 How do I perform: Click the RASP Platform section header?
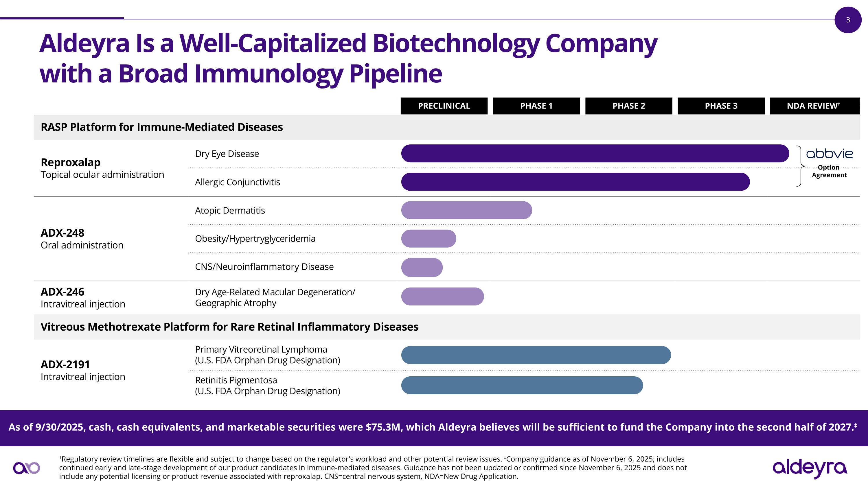click(162, 127)
